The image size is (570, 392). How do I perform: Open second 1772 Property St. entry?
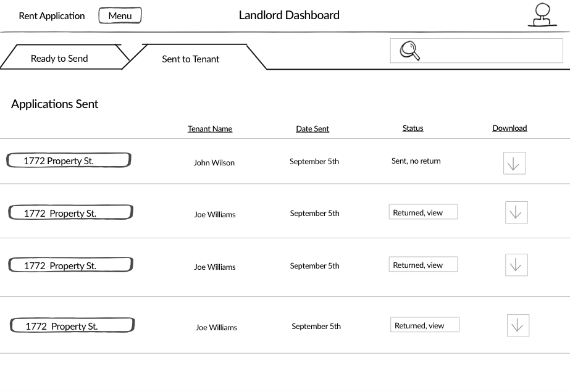[x=70, y=212]
